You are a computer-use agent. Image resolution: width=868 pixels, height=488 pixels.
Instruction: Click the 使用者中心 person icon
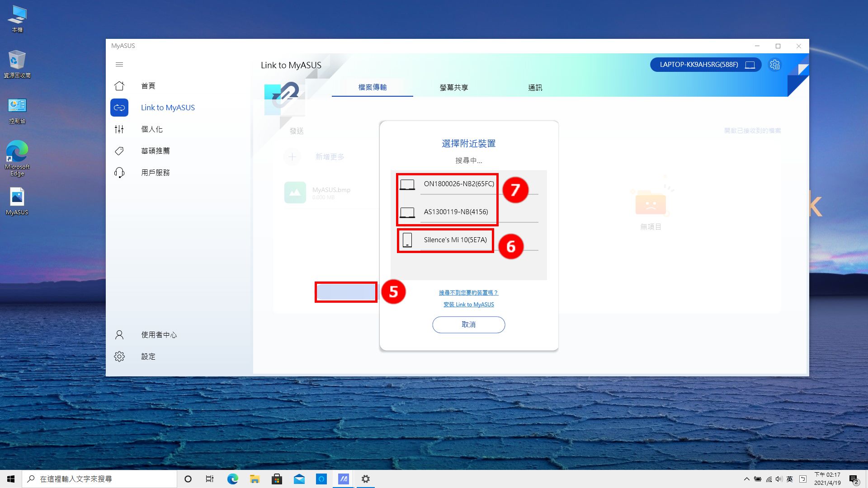119,335
